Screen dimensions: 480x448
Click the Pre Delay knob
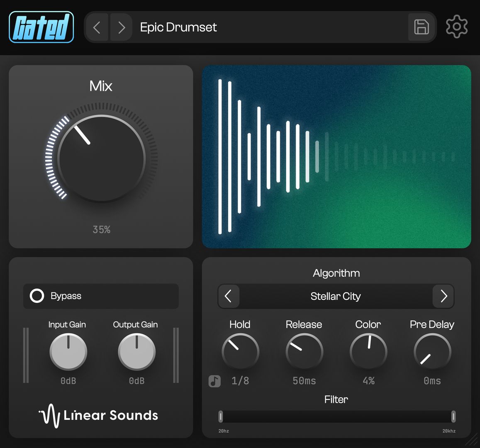coord(432,352)
